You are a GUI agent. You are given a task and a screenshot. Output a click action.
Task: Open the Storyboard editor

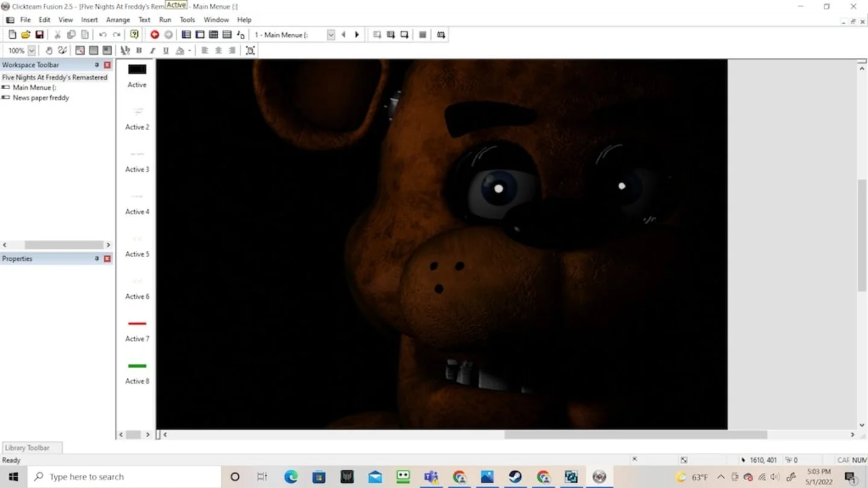(x=186, y=35)
